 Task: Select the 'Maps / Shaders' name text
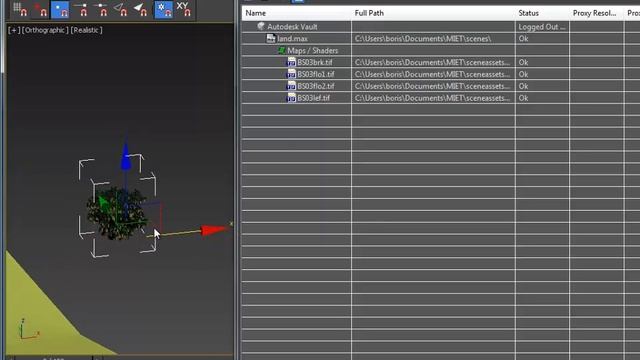click(x=313, y=51)
